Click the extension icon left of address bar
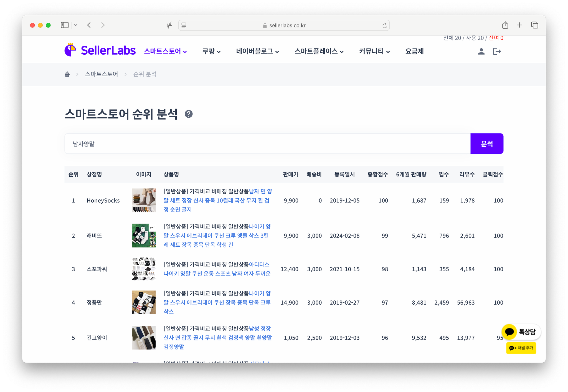Screen dimensions: 568x392 pyautogui.click(x=169, y=26)
